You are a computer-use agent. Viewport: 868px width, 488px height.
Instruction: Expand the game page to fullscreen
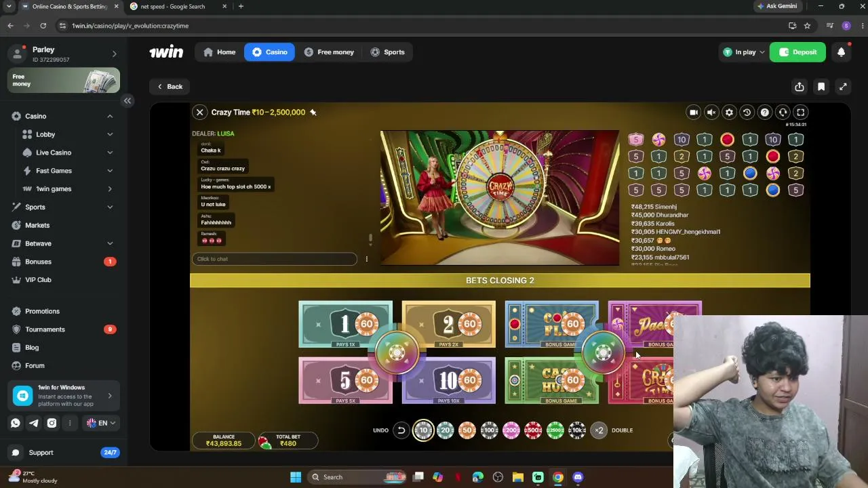(843, 87)
